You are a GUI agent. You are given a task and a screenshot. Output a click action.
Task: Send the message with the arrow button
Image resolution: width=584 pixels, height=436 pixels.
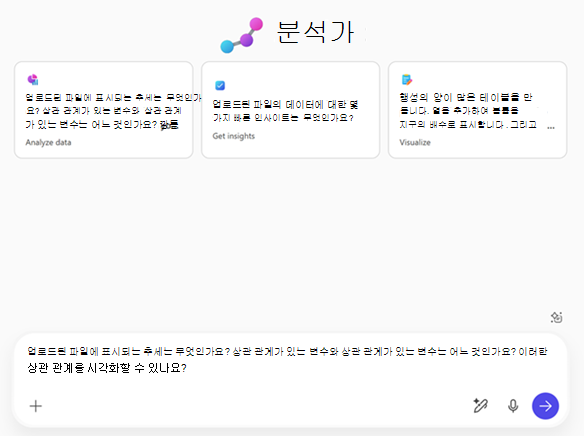(x=545, y=406)
